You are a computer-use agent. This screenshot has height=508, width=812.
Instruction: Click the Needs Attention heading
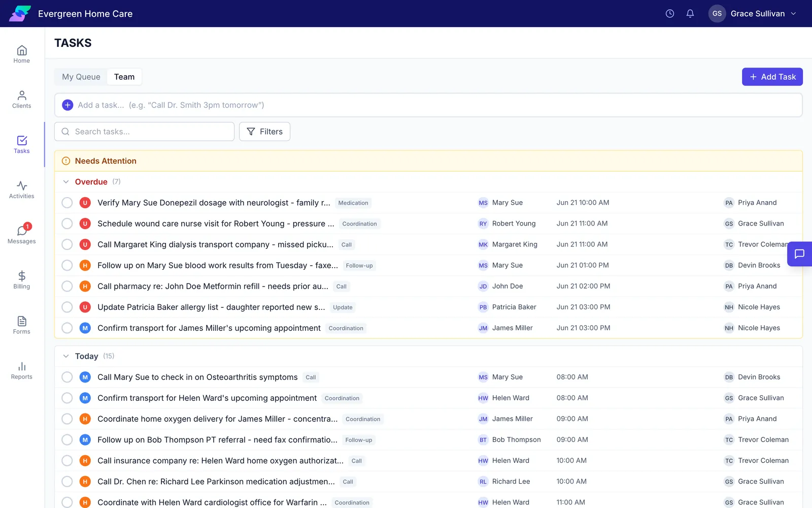click(x=106, y=161)
